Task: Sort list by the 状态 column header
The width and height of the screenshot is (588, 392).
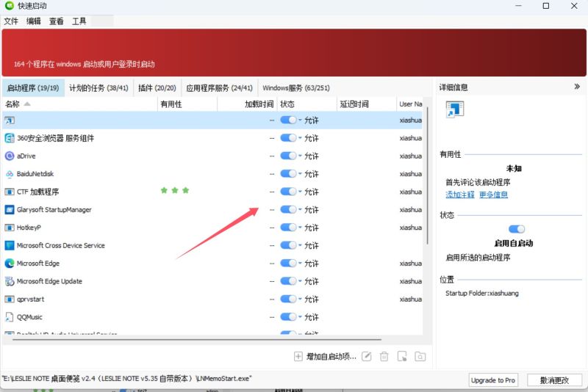Action: [x=306, y=104]
